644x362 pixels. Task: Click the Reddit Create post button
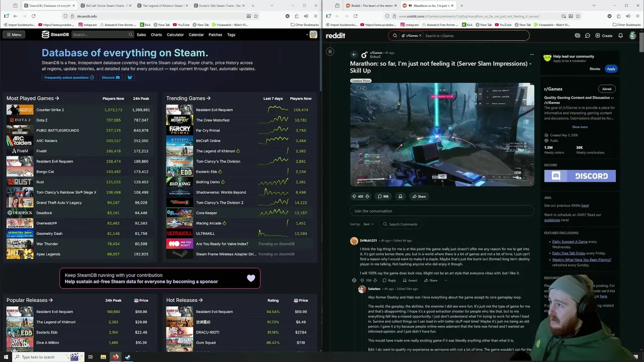(x=604, y=36)
